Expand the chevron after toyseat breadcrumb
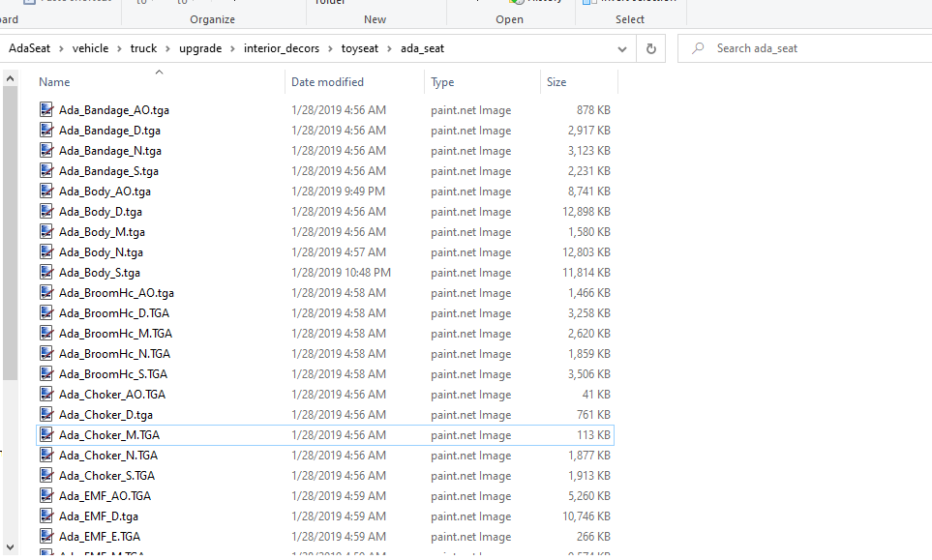 (389, 48)
